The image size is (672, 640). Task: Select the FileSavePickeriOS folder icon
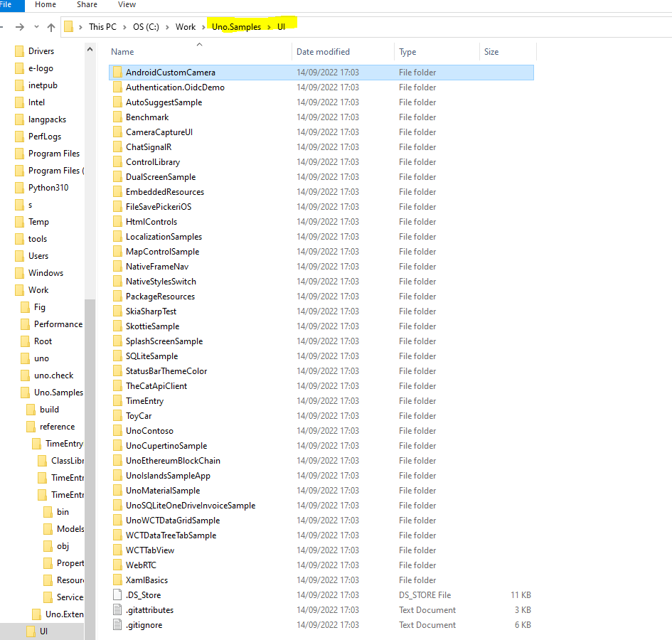coord(117,207)
